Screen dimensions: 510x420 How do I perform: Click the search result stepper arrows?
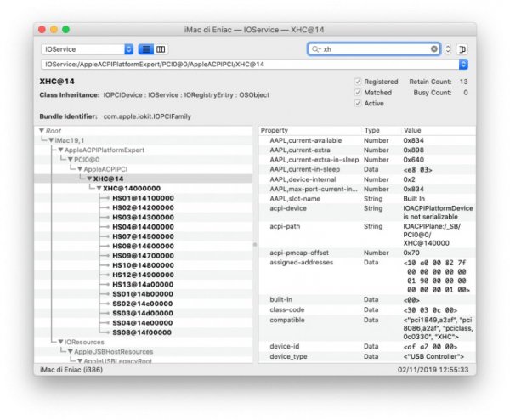448,49
